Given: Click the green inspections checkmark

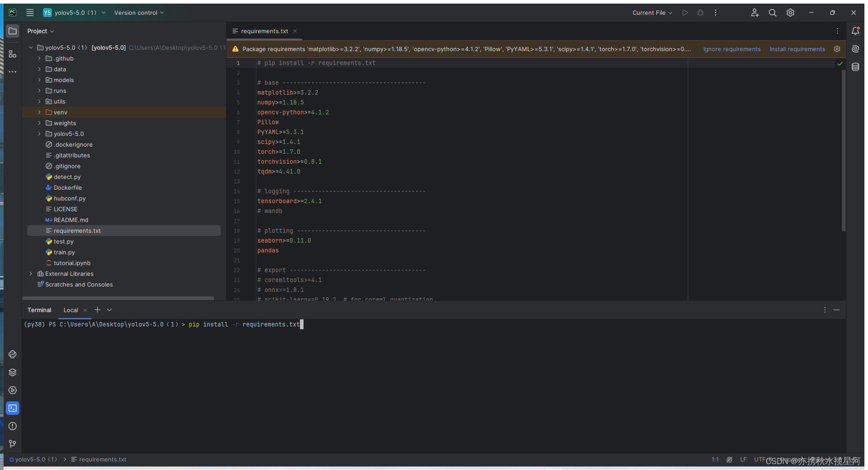Looking at the screenshot, I should point(840,64).
